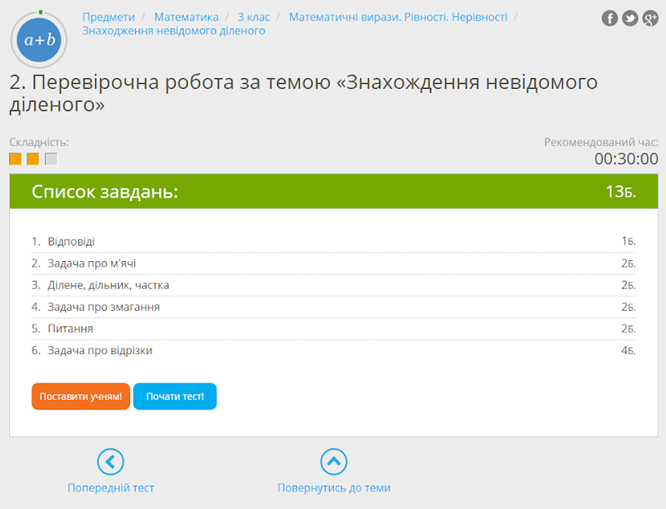
Task: Share the page via Twitter icon
Action: (x=630, y=18)
